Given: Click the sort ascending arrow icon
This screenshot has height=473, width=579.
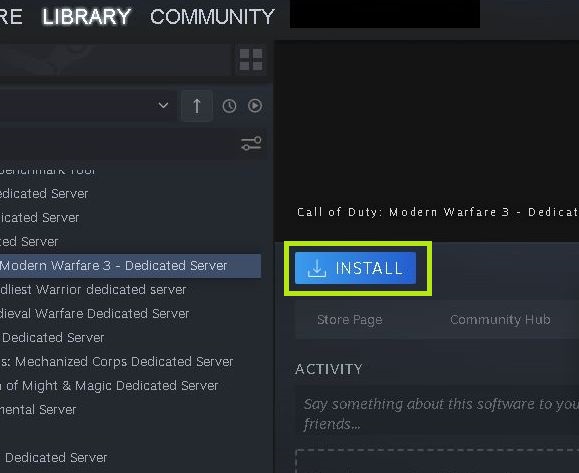Looking at the screenshot, I should coord(197,106).
